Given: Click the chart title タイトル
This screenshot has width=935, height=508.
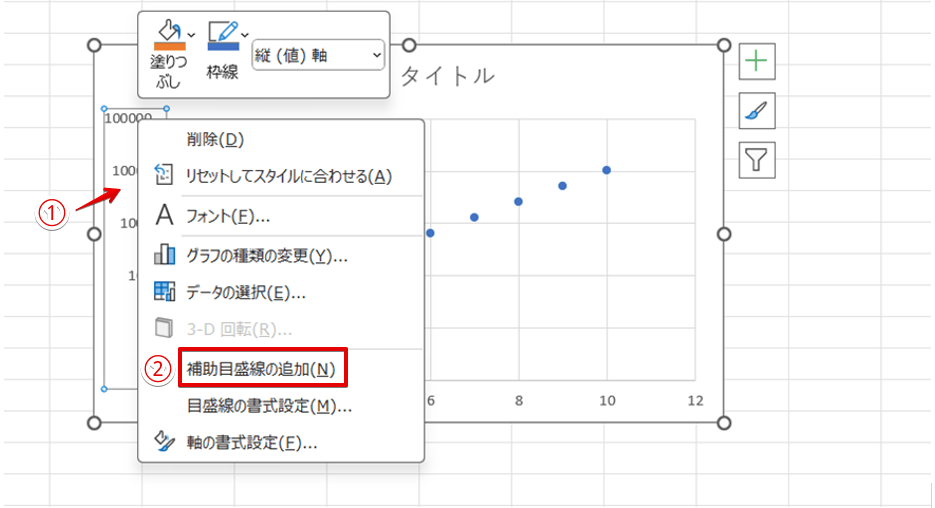Looking at the screenshot, I should point(448,76).
